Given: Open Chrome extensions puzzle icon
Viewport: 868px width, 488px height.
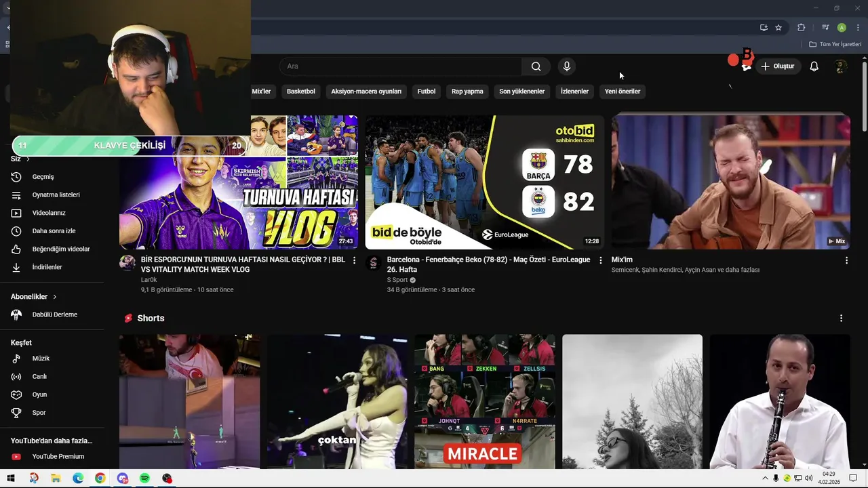Looking at the screenshot, I should pyautogui.click(x=801, y=28).
